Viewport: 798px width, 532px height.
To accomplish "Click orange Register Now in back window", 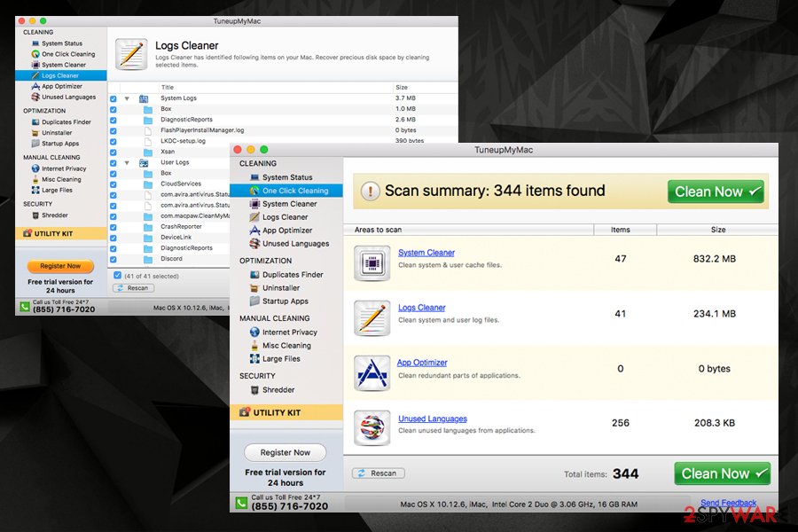I will [x=60, y=266].
